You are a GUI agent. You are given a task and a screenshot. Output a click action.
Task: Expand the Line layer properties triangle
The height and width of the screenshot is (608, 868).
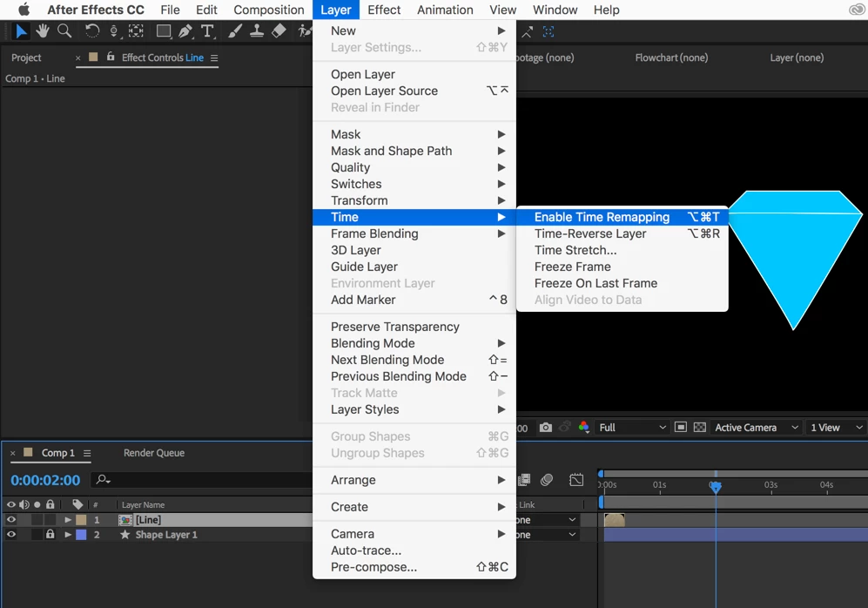68,519
